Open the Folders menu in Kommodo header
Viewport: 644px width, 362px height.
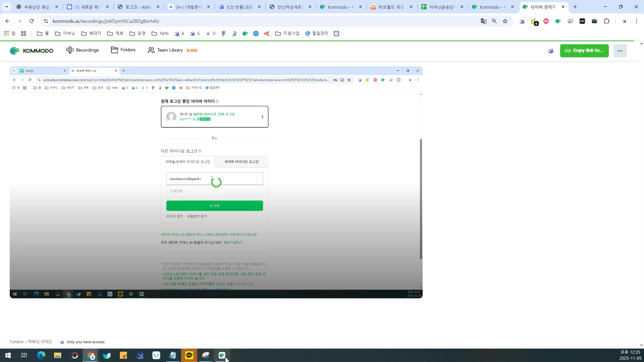click(123, 50)
